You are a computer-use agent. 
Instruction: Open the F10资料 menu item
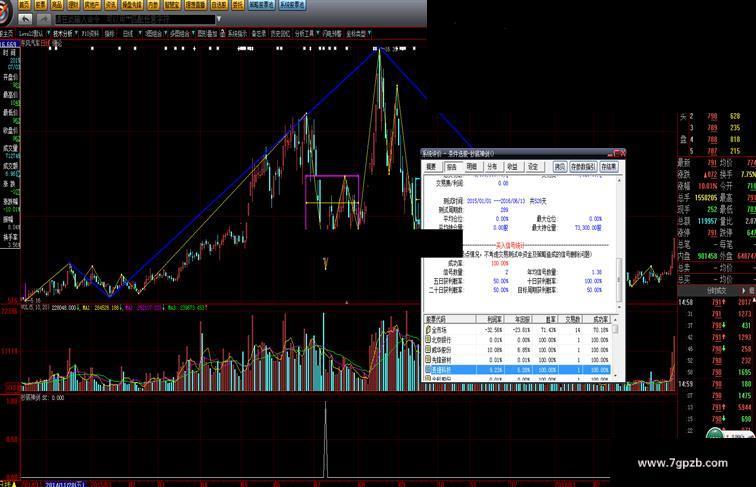[x=90, y=33]
